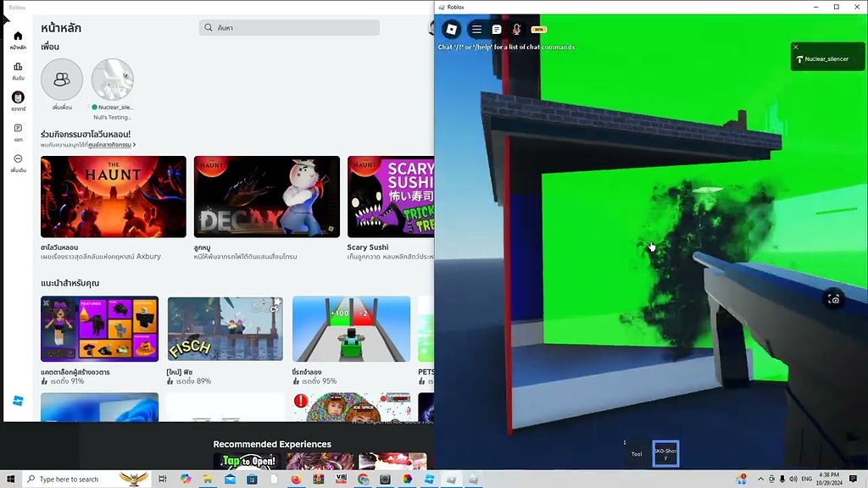Open the Roblox in-game menu logo button

pyautogui.click(x=452, y=29)
